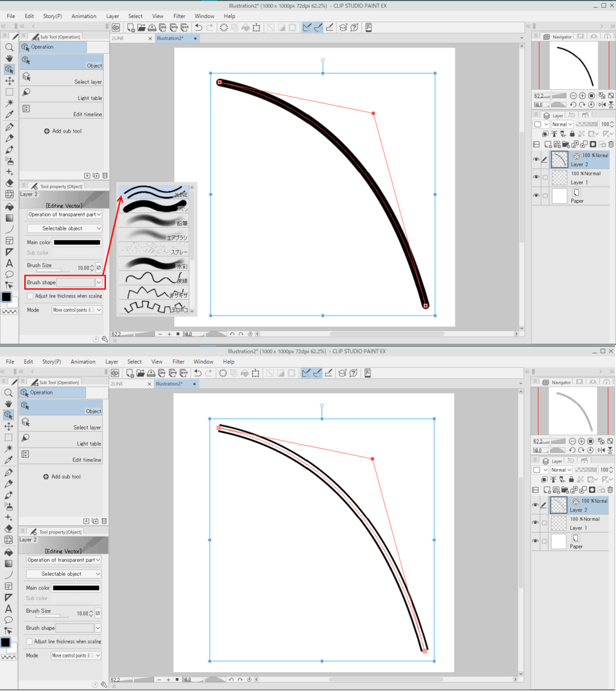Open the Animation menu in top window
The image size is (616, 692).
pyautogui.click(x=84, y=16)
